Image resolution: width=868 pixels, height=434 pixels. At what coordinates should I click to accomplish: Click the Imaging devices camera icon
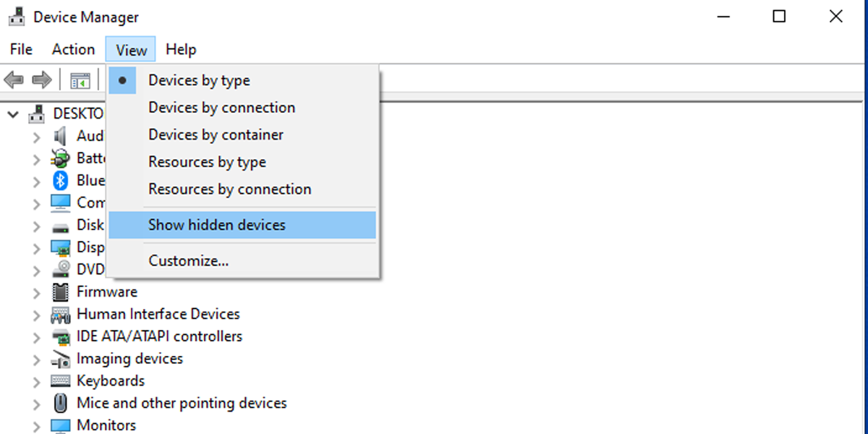pos(61,359)
